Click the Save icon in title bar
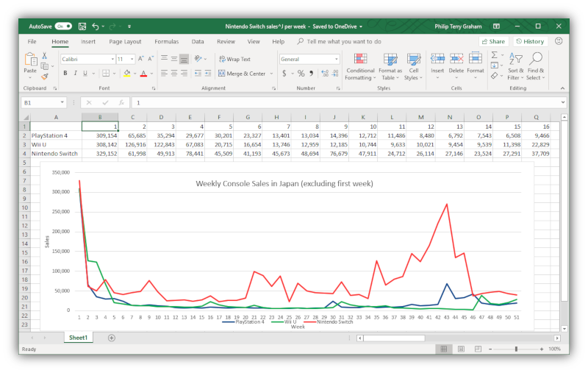Image resolution: width=588 pixels, height=373 pixels. coord(82,26)
